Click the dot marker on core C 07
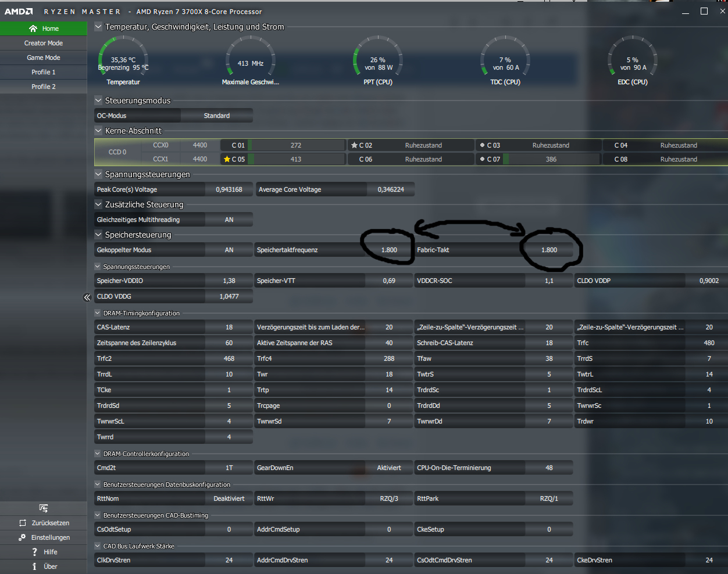Image resolution: width=728 pixels, height=574 pixels. point(482,159)
